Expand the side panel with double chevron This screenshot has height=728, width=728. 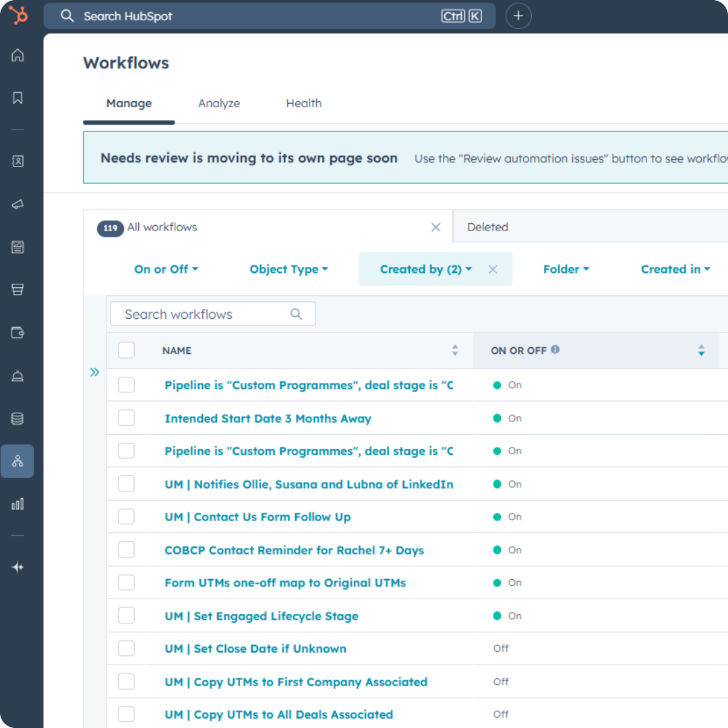[x=95, y=372]
